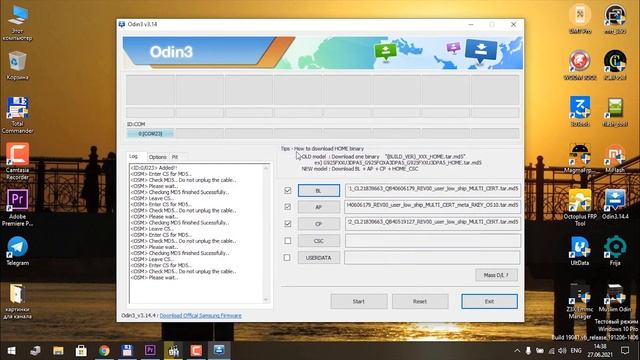Click the Start button in Odin3

coord(359,302)
